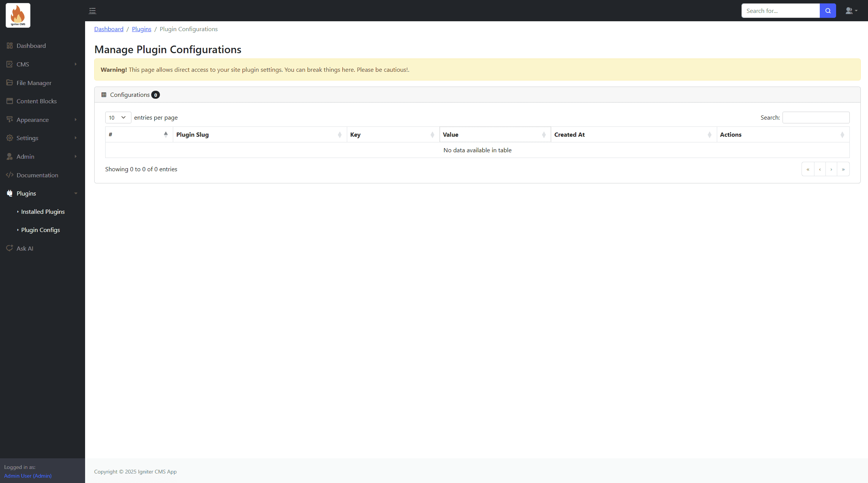The width and height of the screenshot is (868, 483).
Task: Open the Admin User (Admin) profile link
Action: [x=28, y=476]
